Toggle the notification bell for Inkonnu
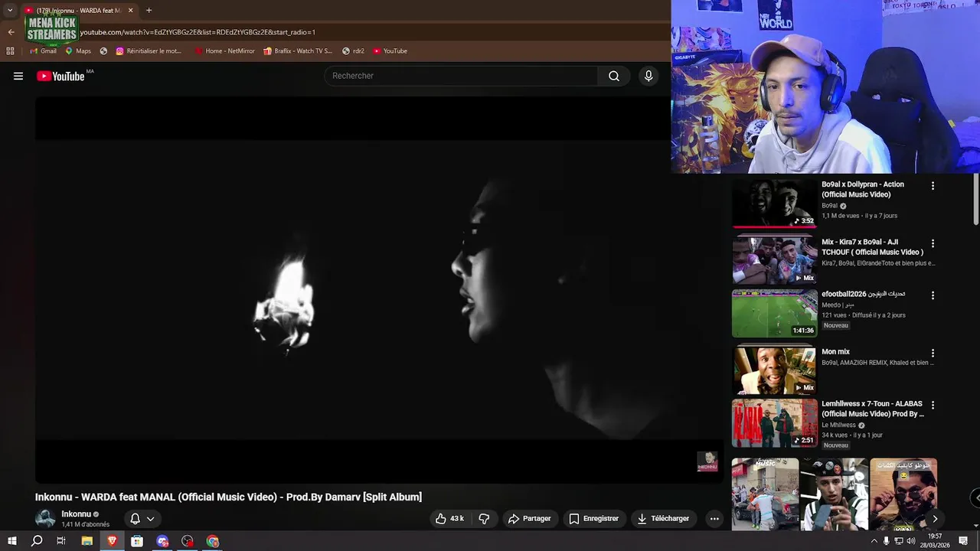The image size is (980, 551). (135, 518)
